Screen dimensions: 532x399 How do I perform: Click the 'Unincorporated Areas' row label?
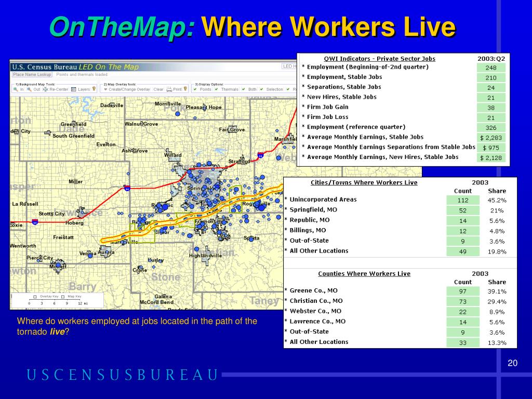click(x=323, y=199)
